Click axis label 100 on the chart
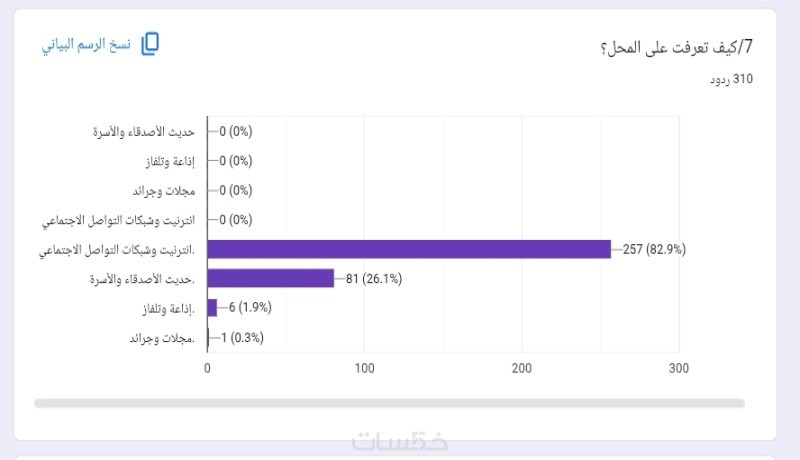Viewport: 800px width, 460px height. (x=364, y=368)
